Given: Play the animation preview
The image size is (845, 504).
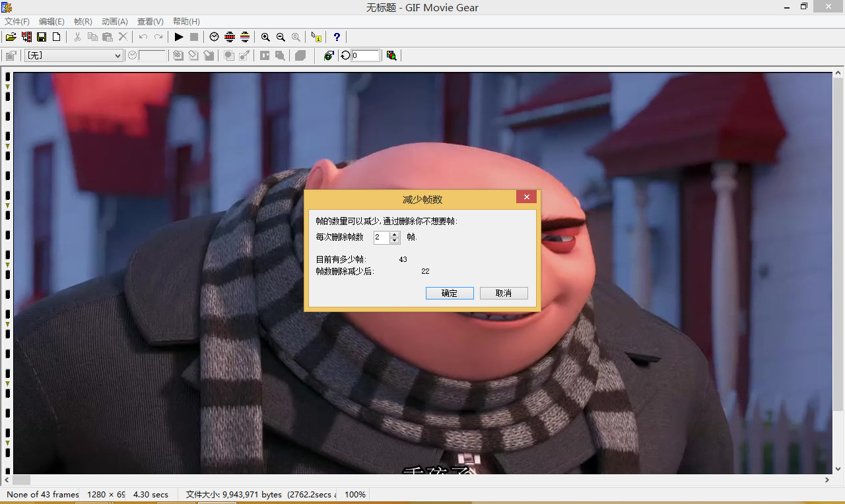Looking at the screenshot, I should (179, 37).
